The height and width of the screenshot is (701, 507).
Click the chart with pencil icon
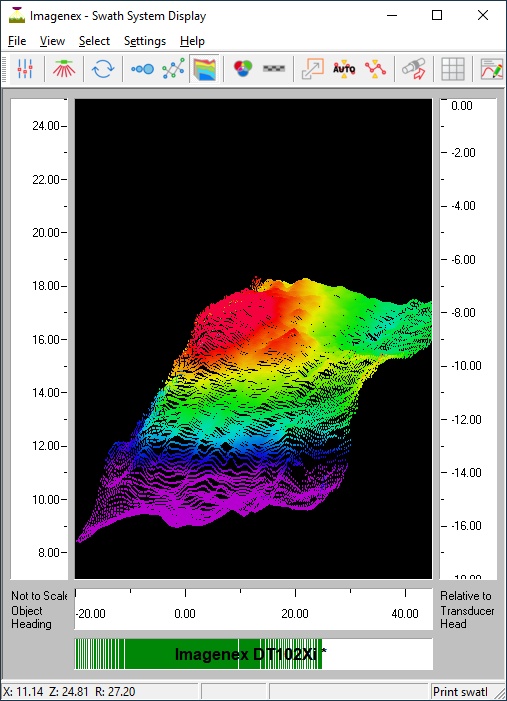(491, 69)
